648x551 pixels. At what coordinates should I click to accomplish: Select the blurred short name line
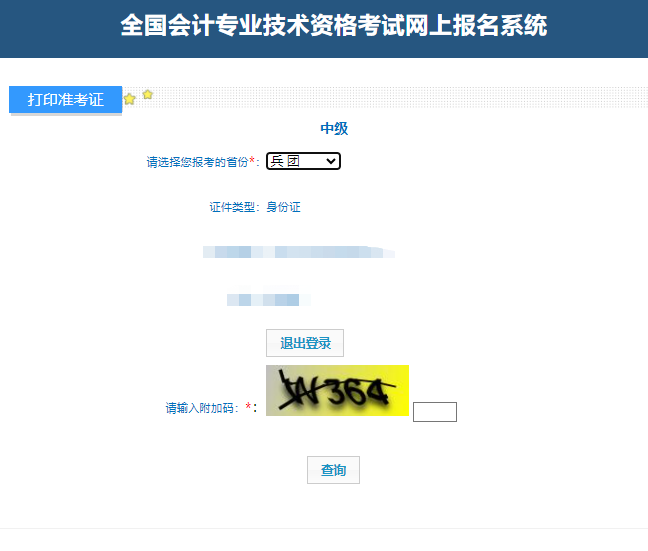[x=269, y=299]
